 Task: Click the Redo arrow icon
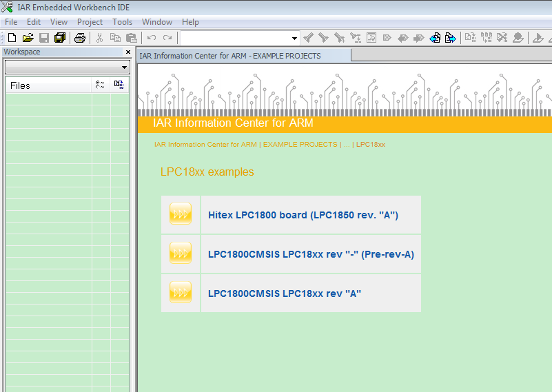[x=167, y=38]
